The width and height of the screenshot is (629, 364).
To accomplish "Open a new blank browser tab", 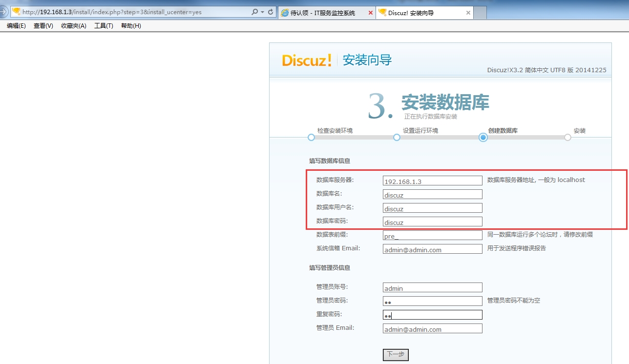I will click(480, 13).
